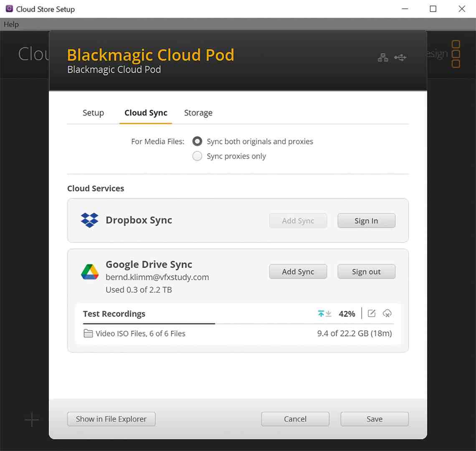This screenshot has height=451, width=476.
Task: Sign in to Dropbox Sync
Action: tap(366, 220)
